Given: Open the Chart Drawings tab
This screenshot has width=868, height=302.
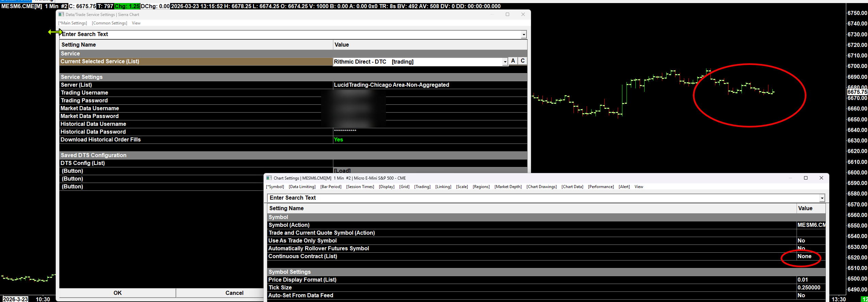Looking at the screenshot, I should [541, 187].
